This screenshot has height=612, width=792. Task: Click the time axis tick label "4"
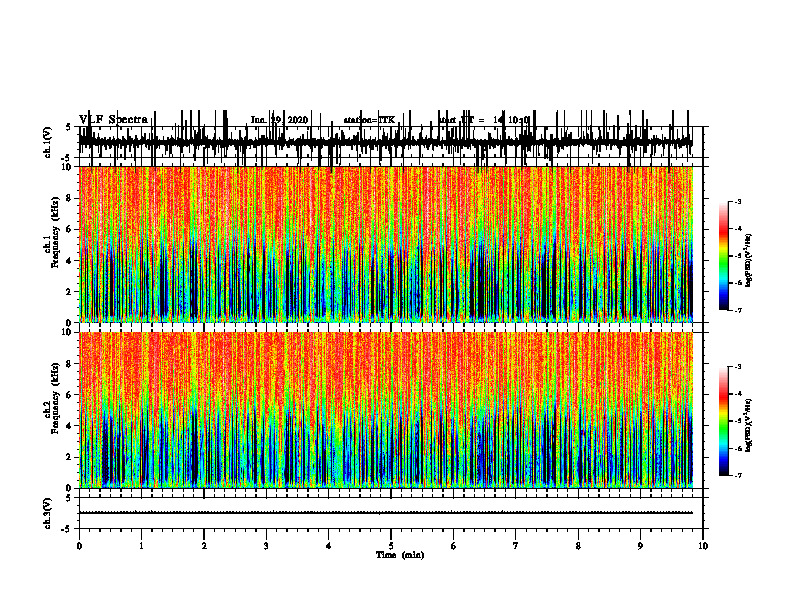click(329, 546)
